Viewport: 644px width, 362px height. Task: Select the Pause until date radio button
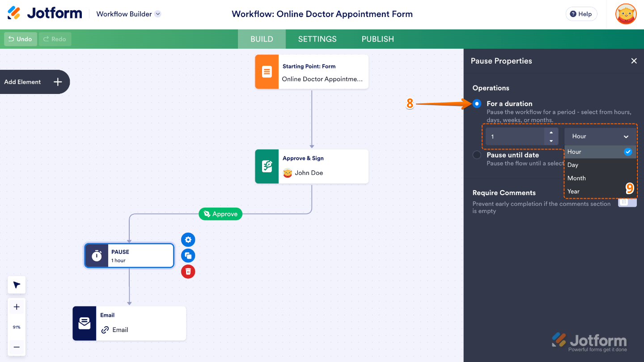coord(477,155)
